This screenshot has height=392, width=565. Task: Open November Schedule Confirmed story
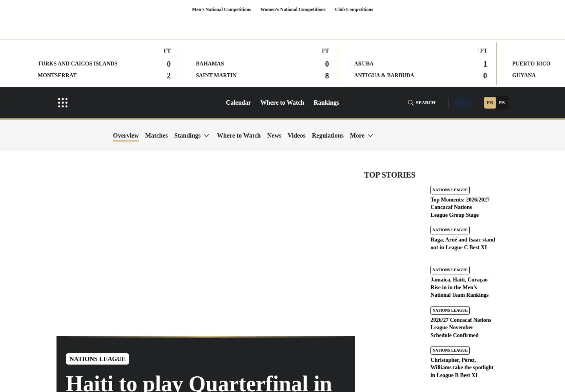tap(461, 328)
